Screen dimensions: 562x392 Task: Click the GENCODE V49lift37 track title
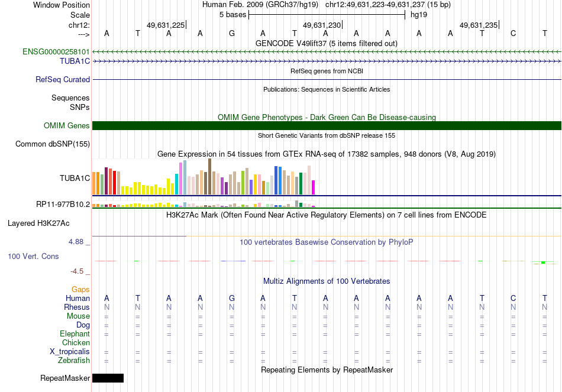pos(327,43)
